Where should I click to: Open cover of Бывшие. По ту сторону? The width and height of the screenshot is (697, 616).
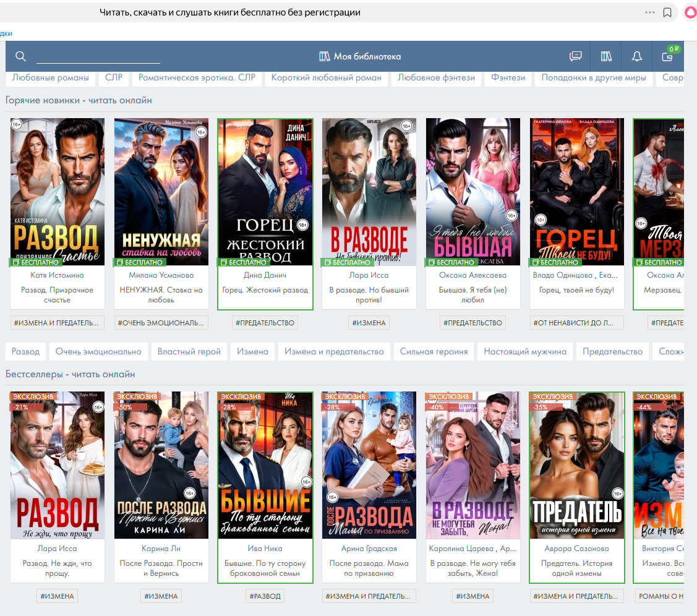265,465
